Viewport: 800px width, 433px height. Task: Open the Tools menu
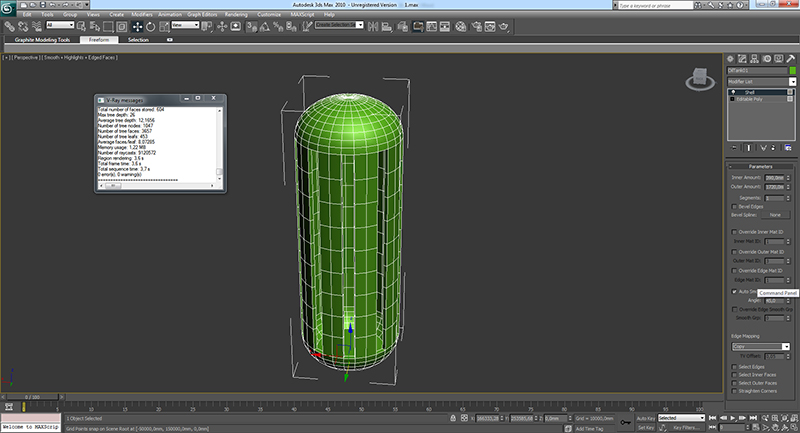(x=47, y=14)
